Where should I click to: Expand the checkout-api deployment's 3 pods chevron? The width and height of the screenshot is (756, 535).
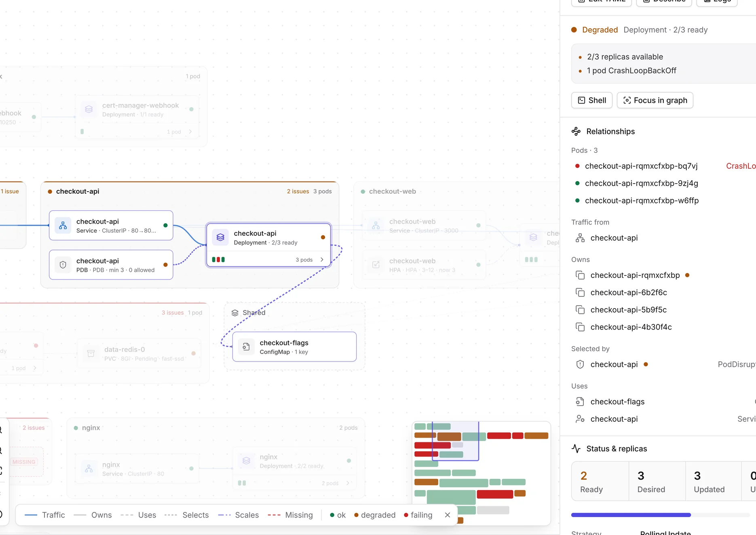tap(322, 260)
